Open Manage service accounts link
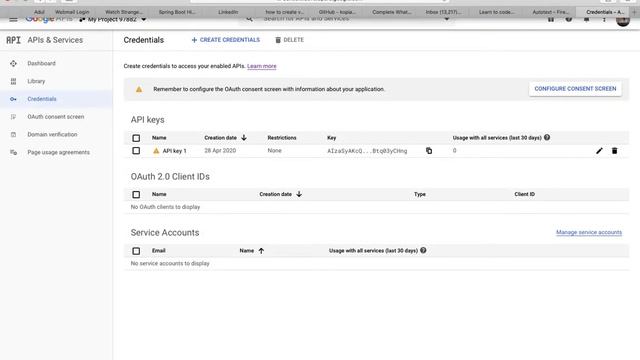The width and height of the screenshot is (640, 360). click(x=589, y=232)
